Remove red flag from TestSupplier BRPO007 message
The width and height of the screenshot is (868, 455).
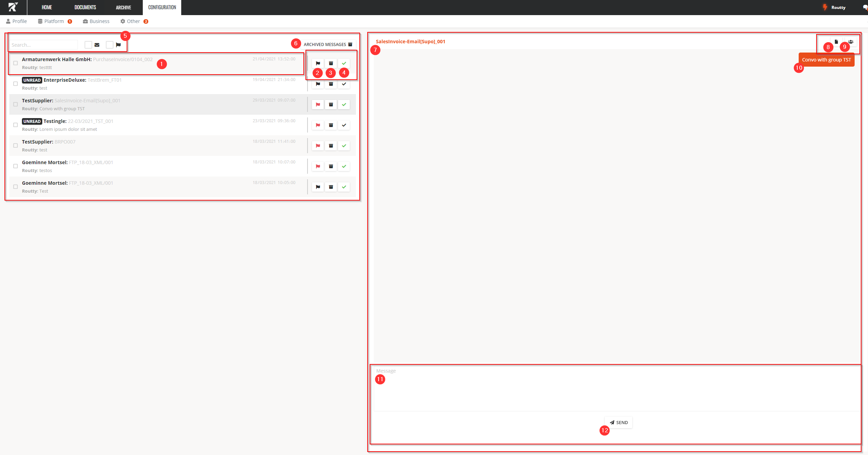click(x=318, y=146)
